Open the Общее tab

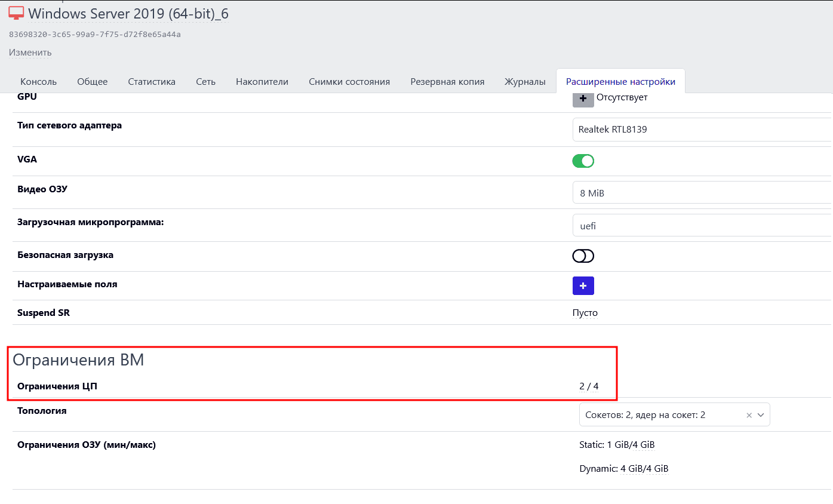pyautogui.click(x=92, y=82)
